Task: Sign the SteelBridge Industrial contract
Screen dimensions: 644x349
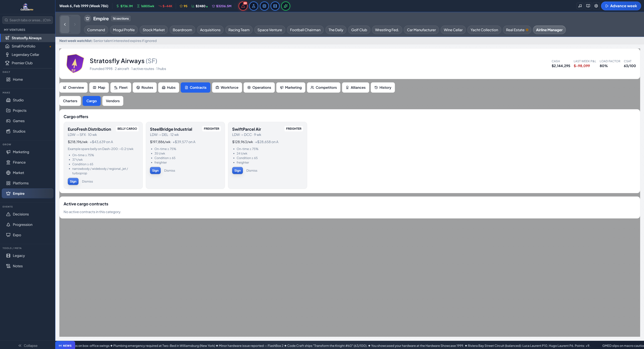Action: tap(155, 170)
